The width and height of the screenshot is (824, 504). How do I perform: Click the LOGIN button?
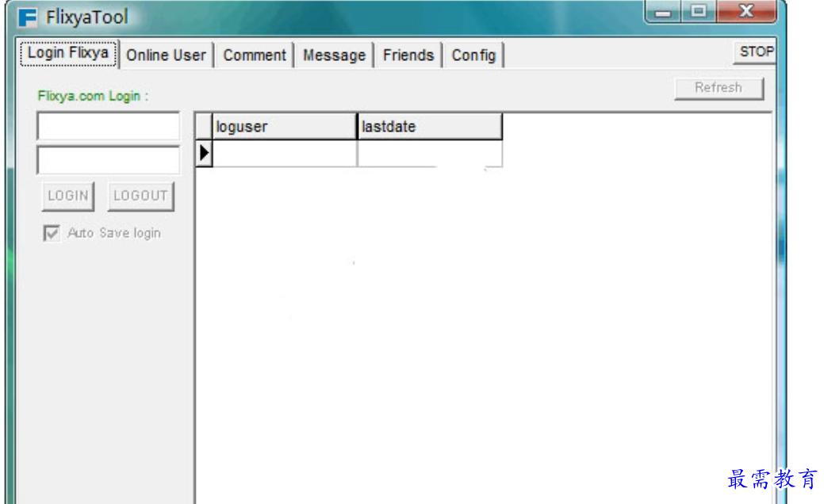click(68, 196)
